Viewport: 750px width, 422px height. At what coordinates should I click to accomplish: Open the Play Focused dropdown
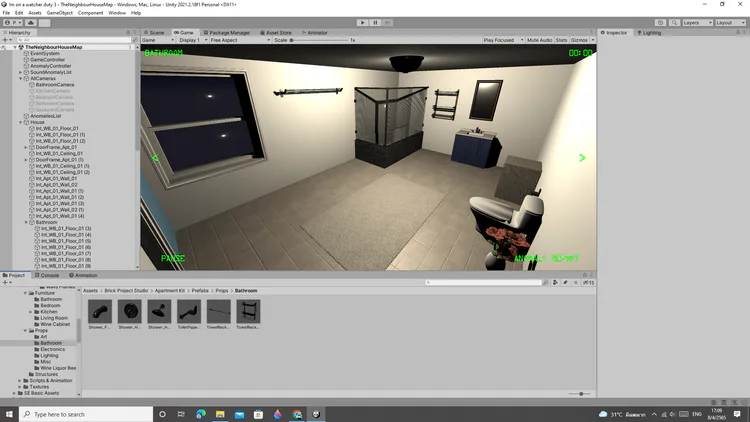(x=503, y=40)
